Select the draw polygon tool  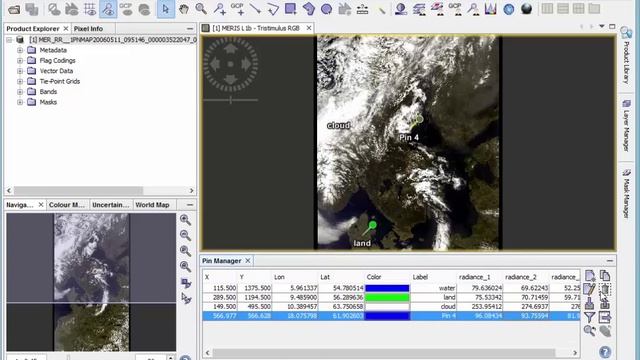pos(309,9)
